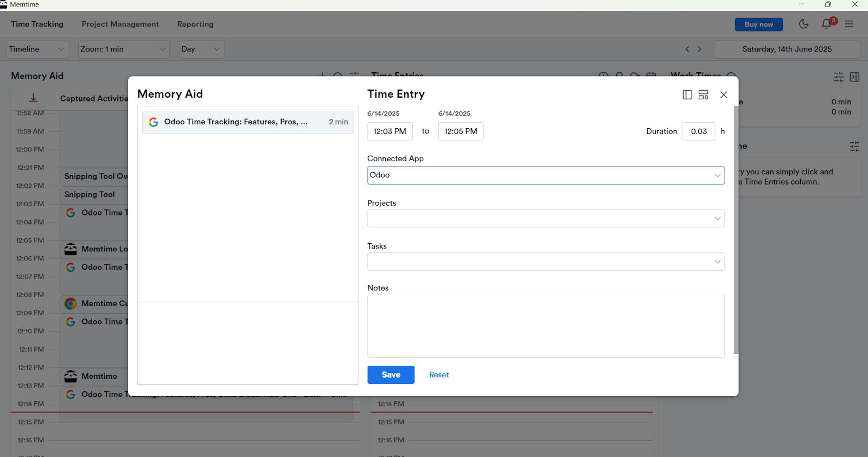Viewport: 868px width, 457px height.
Task: Expand the Tasks dropdown
Action: coord(546,262)
